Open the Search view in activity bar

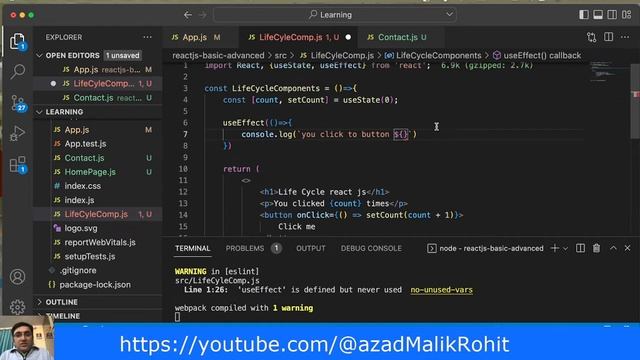point(17,71)
